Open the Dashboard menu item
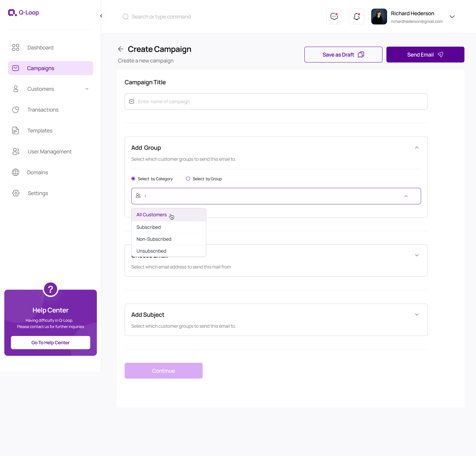Viewport: 476px width, 456px height. (51, 47)
